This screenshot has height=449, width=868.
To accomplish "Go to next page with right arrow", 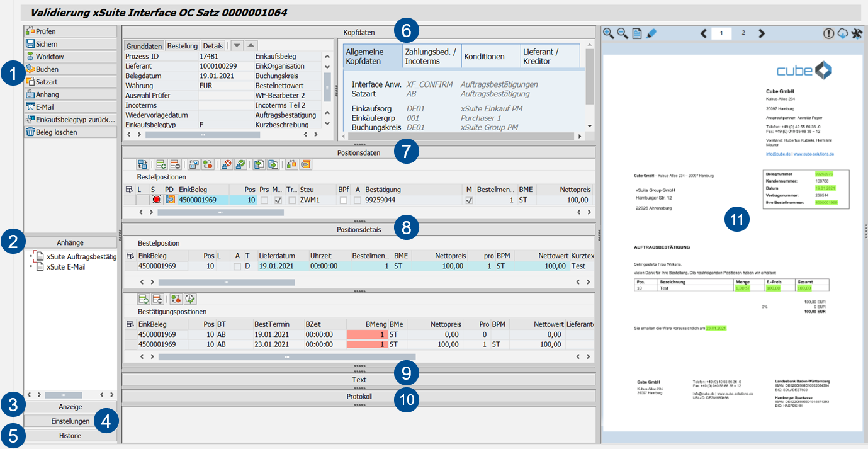I will coord(762,34).
